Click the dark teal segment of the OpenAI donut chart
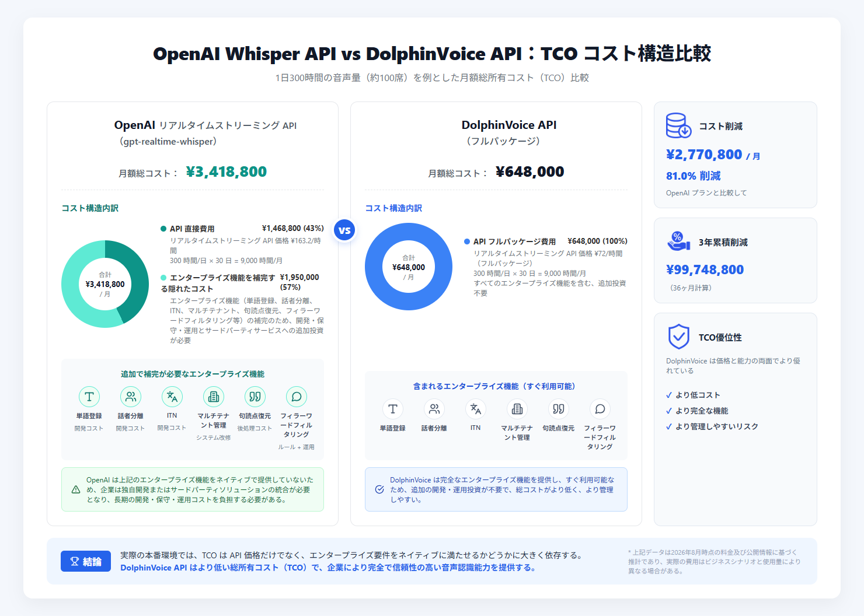This screenshot has height=616, width=864. click(x=138, y=277)
